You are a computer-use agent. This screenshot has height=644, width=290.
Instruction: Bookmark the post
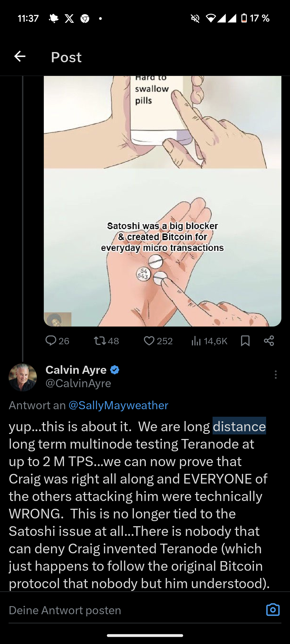[245, 341]
